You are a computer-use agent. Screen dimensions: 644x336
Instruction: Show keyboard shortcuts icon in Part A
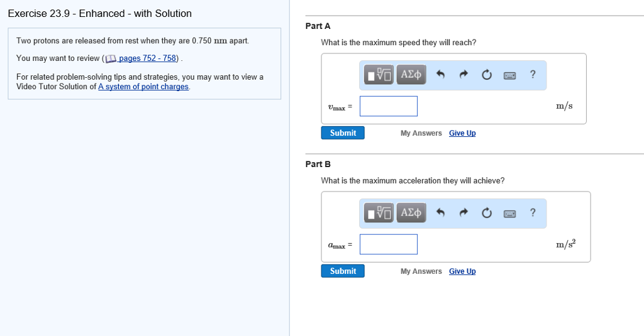(x=509, y=75)
